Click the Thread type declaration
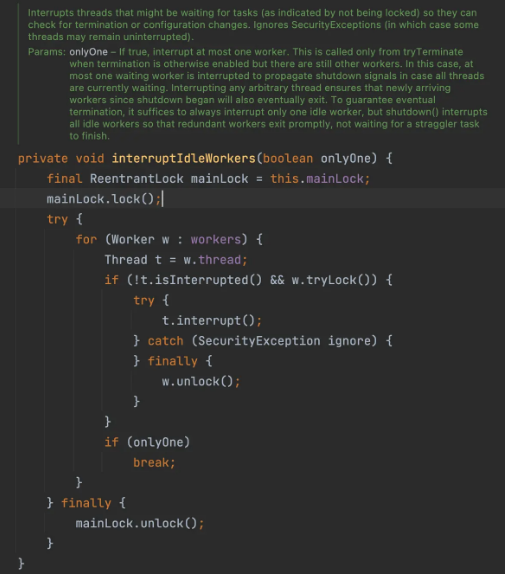The height and width of the screenshot is (574, 505). click(126, 260)
